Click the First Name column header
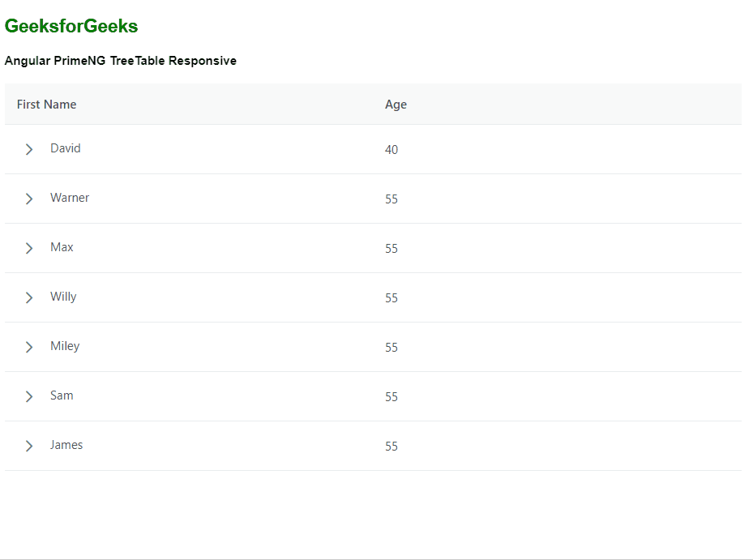This screenshot has height=560, width=753. tap(47, 105)
